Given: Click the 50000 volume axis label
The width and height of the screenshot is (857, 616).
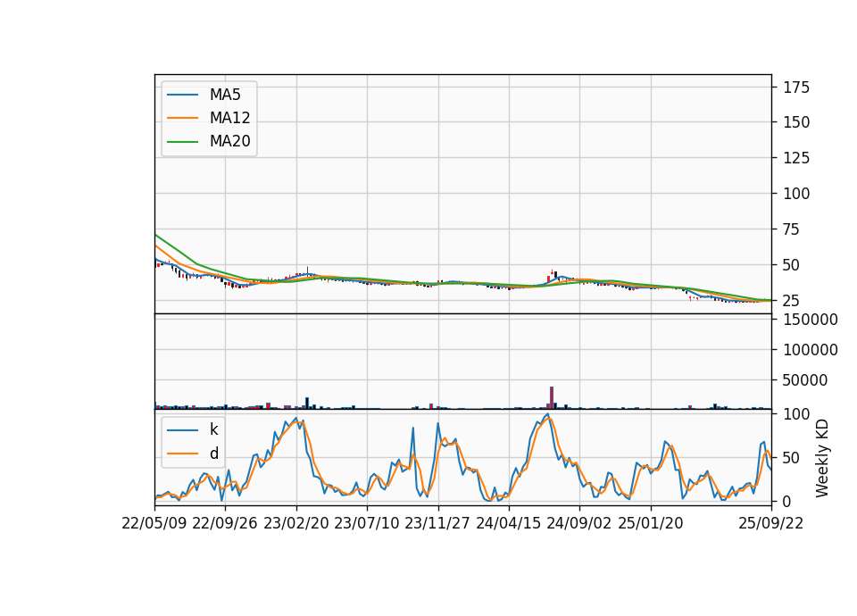Looking at the screenshot, I should tap(805, 380).
